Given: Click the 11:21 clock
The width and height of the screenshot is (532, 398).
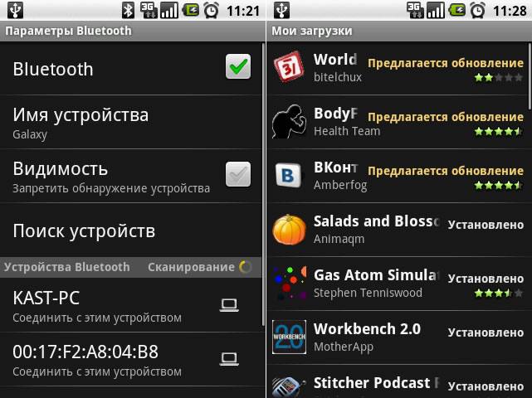Looking at the screenshot, I should 243,11.
